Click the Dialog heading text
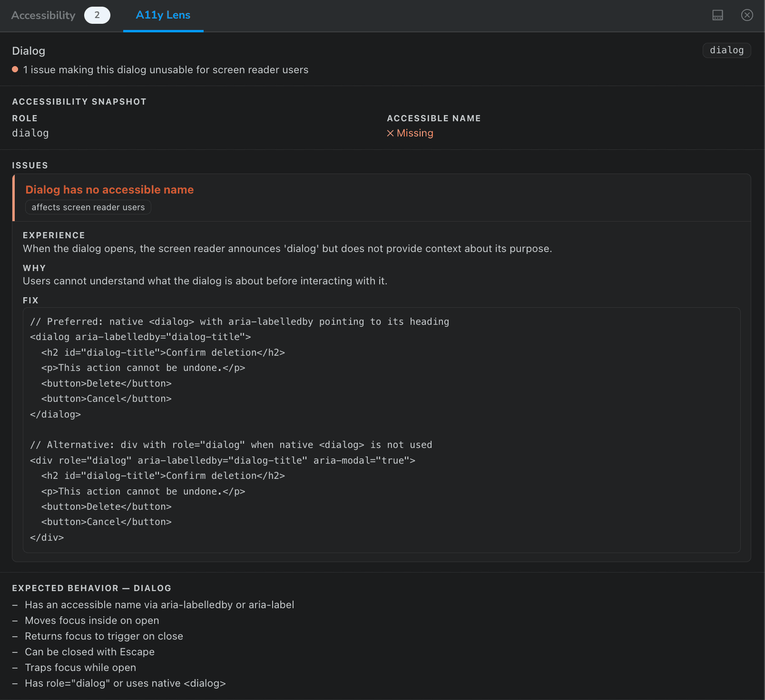Image resolution: width=765 pixels, height=700 pixels. tap(29, 51)
